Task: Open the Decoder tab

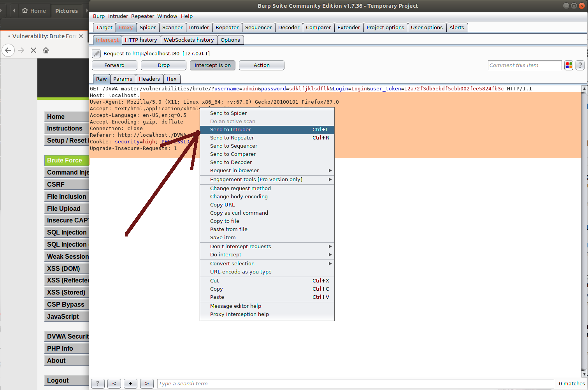Action: point(289,28)
